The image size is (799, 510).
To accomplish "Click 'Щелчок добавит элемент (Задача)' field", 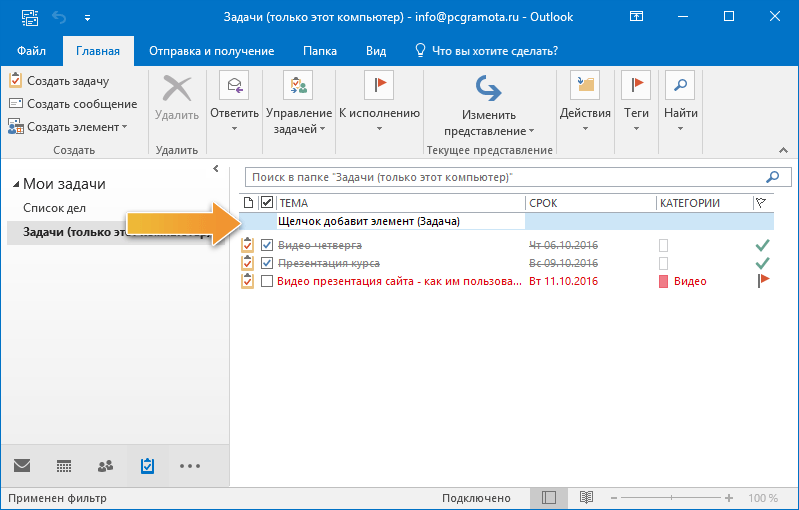I will (401, 221).
